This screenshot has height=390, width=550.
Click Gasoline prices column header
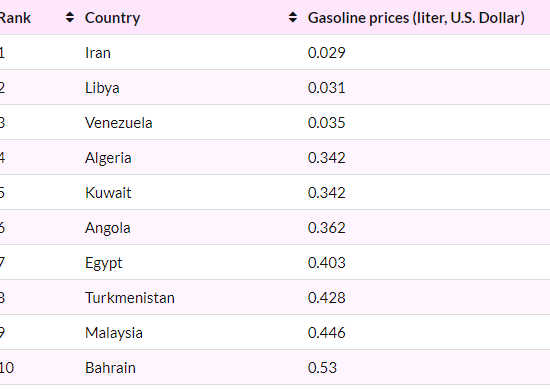(x=416, y=18)
